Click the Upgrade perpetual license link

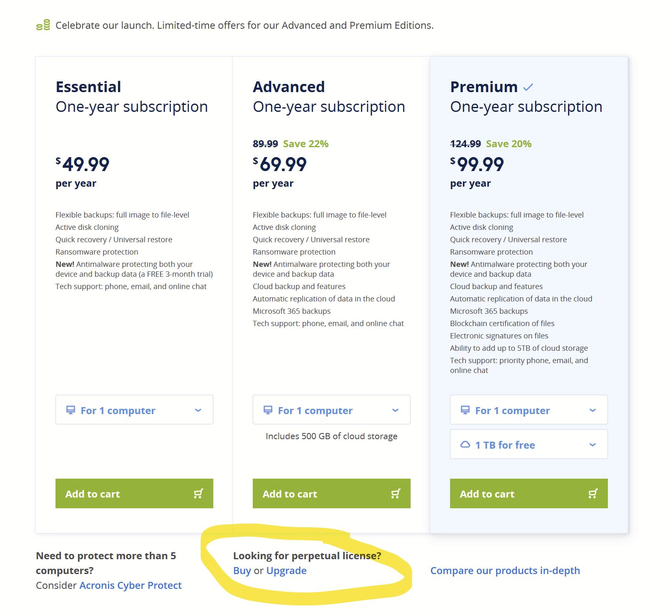coord(286,571)
